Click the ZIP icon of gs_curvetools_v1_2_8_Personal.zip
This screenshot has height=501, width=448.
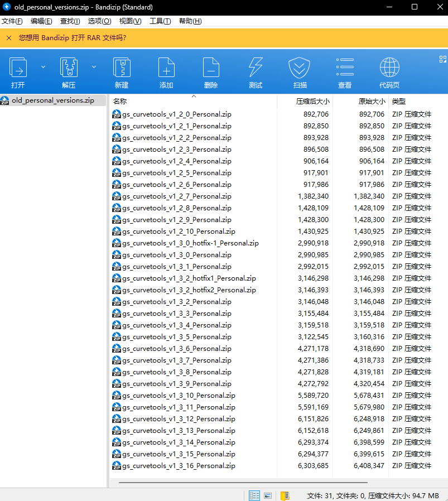click(x=117, y=208)
